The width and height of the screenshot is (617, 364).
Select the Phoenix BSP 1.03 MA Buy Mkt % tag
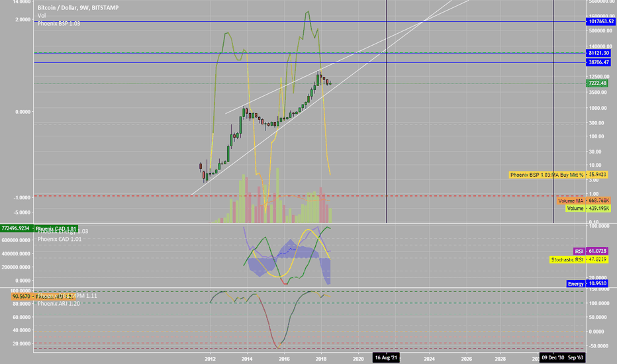[547, 175]
